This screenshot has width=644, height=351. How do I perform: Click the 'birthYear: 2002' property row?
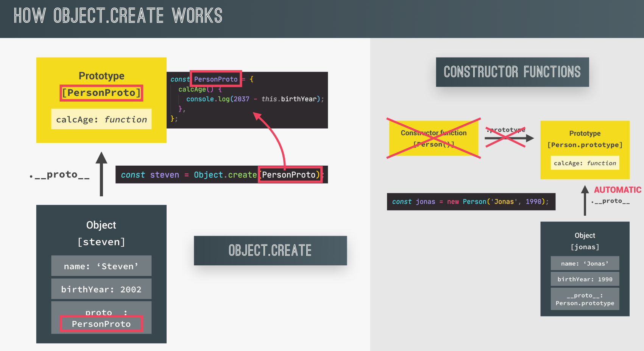click(101, 289)
